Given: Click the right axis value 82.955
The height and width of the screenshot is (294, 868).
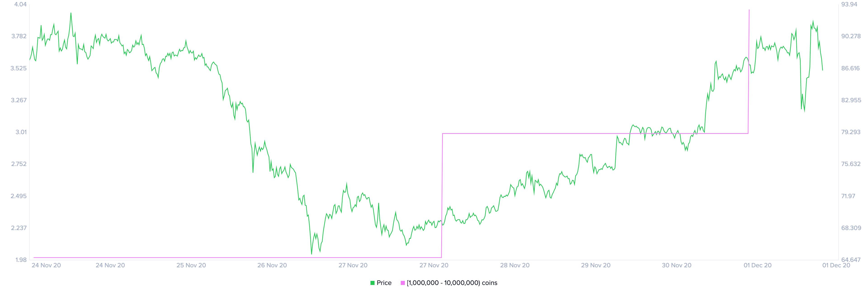Looking at the screenshot, I should 851,100.
